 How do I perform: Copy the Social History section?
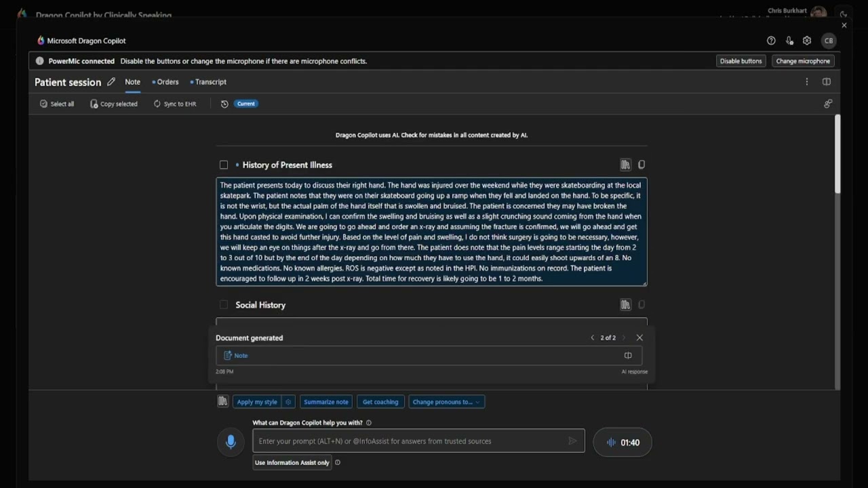pos(642,305)
